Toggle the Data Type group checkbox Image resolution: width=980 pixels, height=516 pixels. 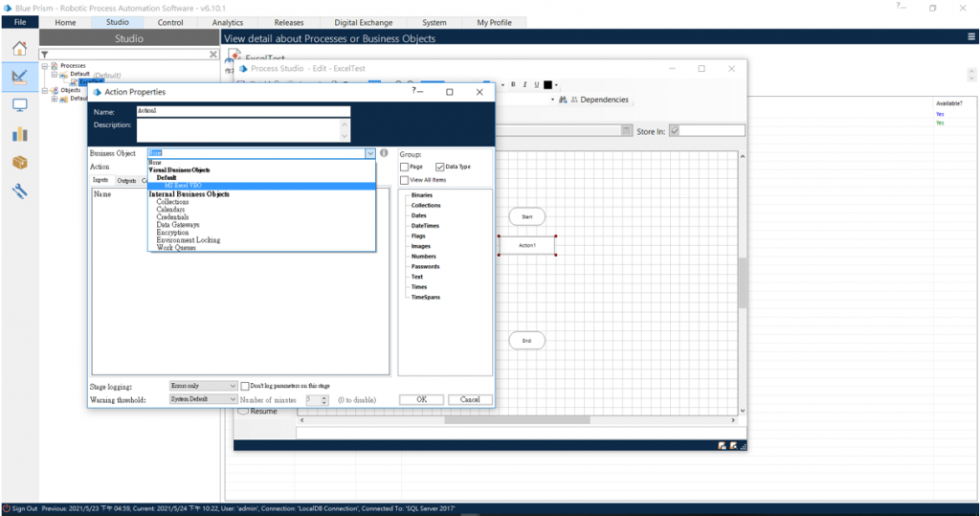coord(440,167)
